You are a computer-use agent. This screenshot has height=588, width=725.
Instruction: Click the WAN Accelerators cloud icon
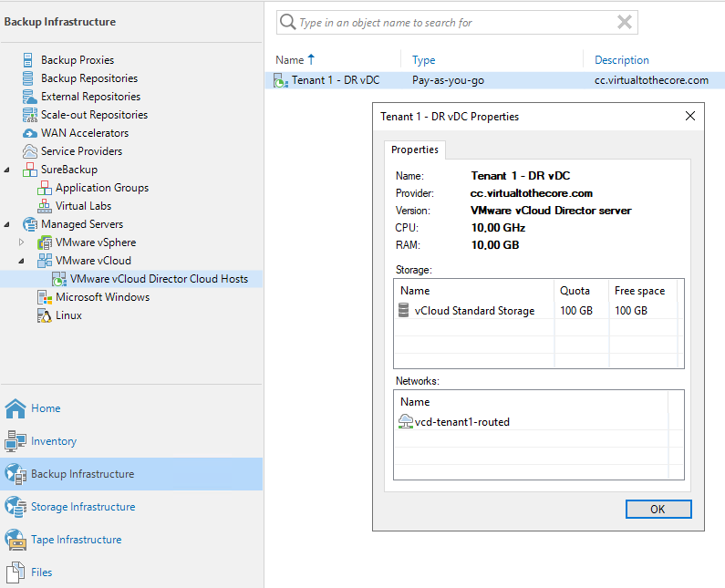[29, 133]
